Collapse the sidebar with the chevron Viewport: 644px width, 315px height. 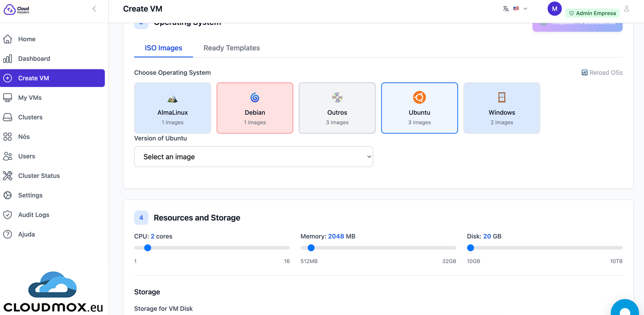coord(94,9)
